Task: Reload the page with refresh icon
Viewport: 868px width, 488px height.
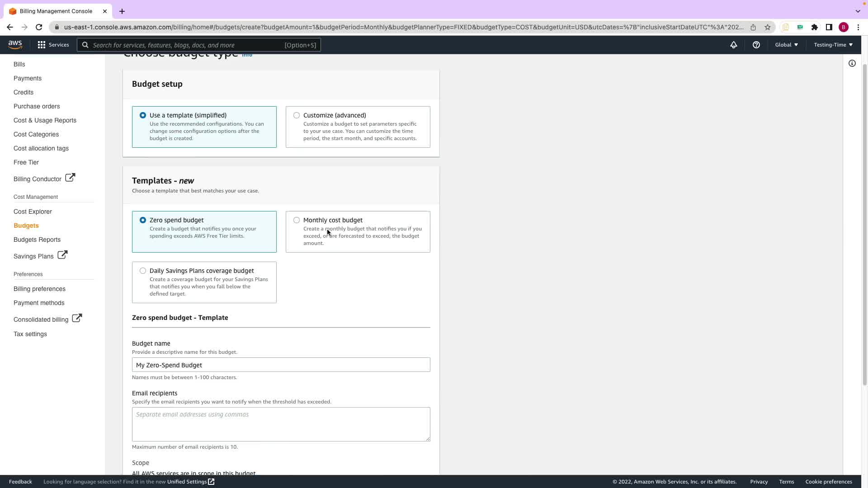Action: [39, 27]
